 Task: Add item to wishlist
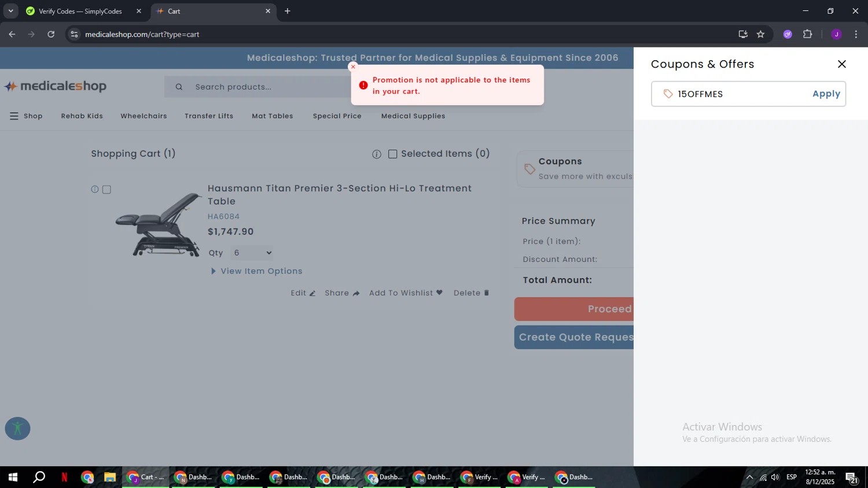click(406, 293)
